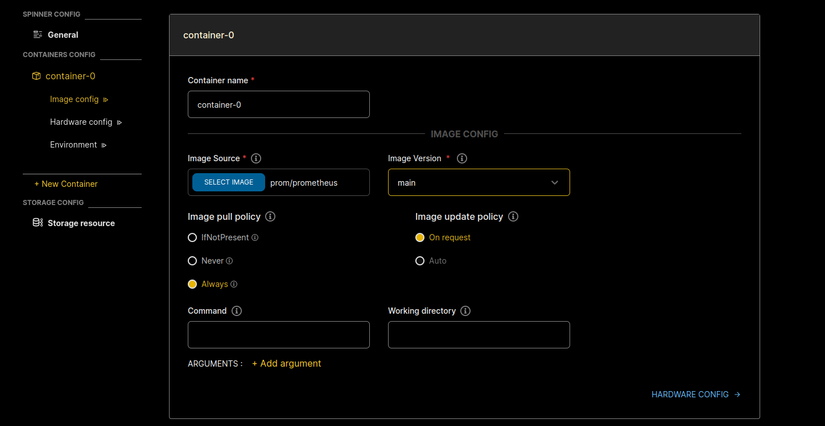Click the Storage resource database icon
825x426 pixels.
click(37, 223)
